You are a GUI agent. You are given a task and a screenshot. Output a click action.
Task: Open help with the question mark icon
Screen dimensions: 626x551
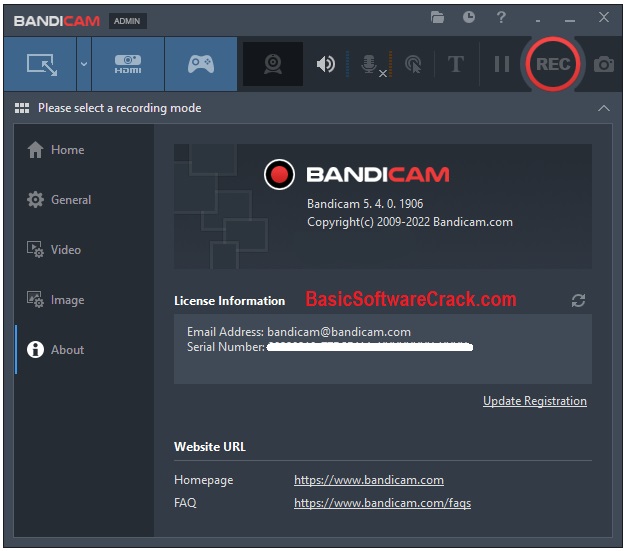pyautogui.click(x=501, y=17)
